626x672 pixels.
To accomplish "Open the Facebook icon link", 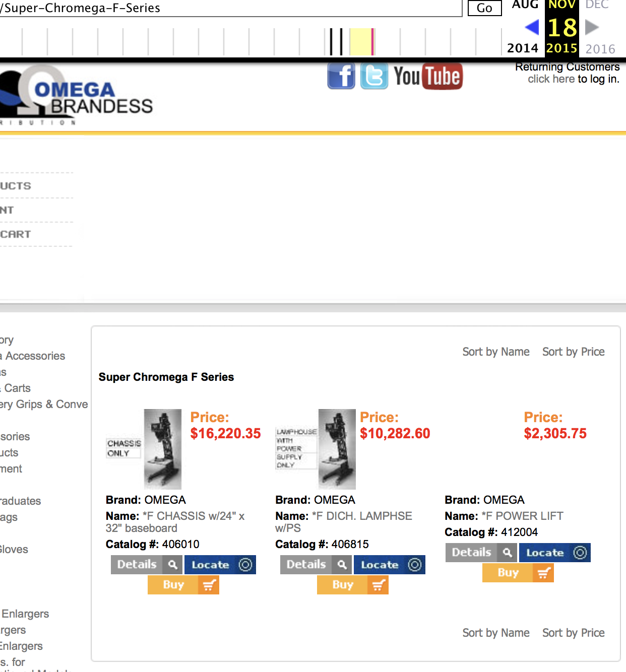I will click(x=341, y=77).
